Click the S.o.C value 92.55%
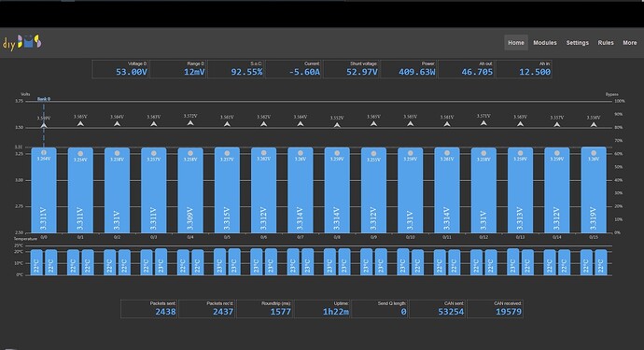The image size is (644, 350). [246, 72]
